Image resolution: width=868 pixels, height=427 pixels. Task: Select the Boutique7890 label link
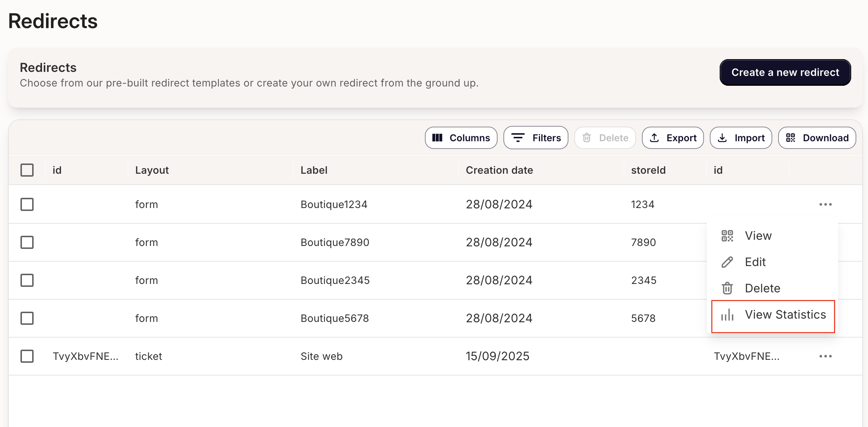[x=334, y=242]
